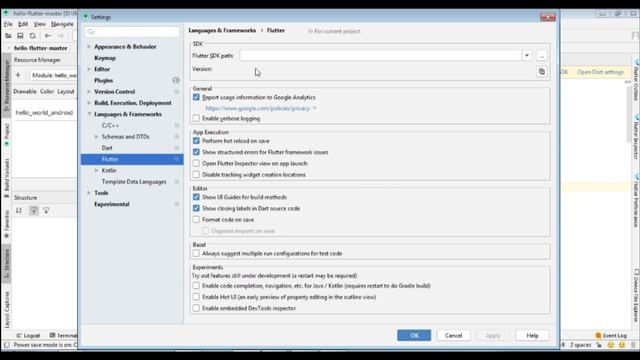Enable embedded DevTools inspector checkbox
This screenshot has height=360, width=640.
tap(196, 308)
